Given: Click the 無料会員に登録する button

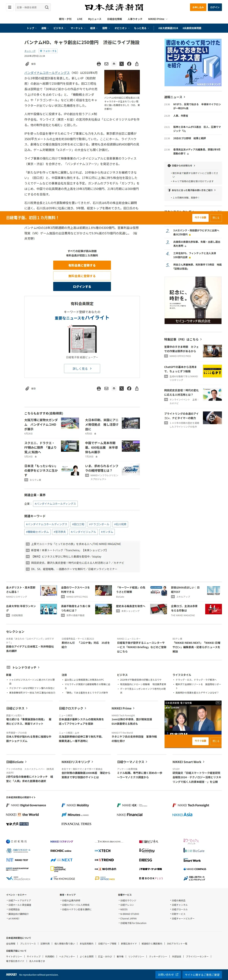Looking at the screenshot, I should tap(82, 276).
